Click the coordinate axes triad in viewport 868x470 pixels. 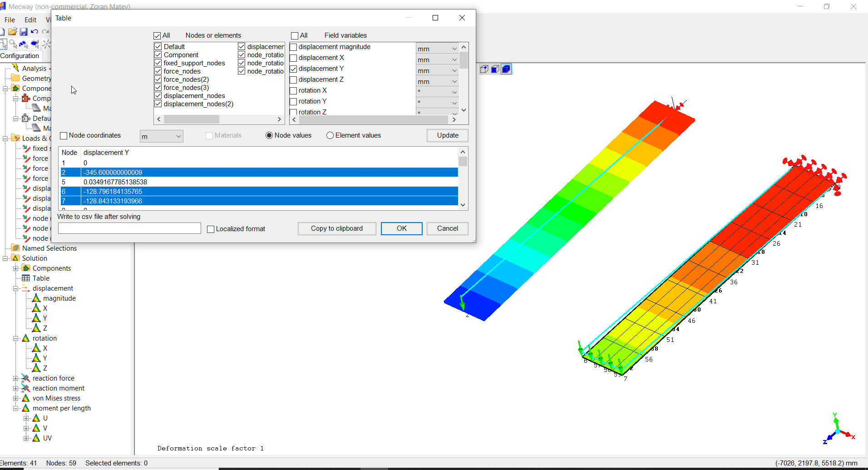(839, 429)
